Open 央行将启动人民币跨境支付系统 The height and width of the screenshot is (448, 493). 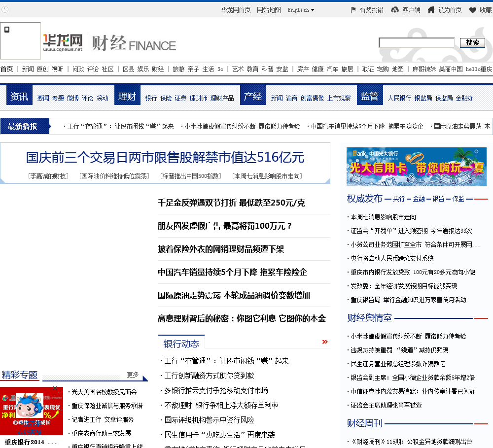pyautogui.click(x=392, y=258)
